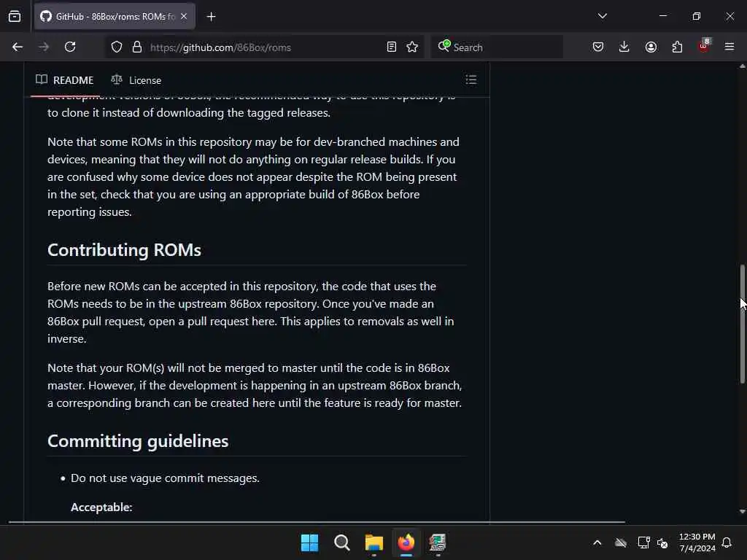Image resolution: width=747 pixels, height=560 pixels.
Task: Toggle reader view for this page
Action: point(392,47)
